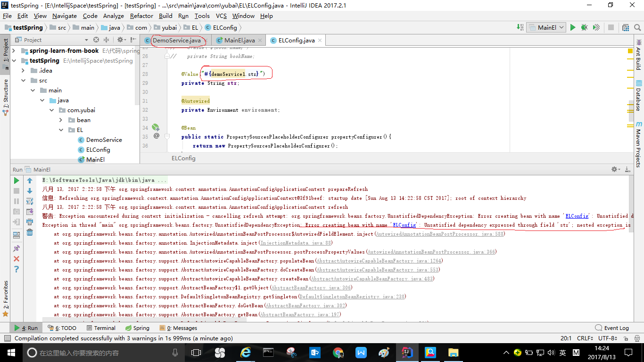Click DefaultSingletonBeanRegistry.java:230 link
The width and height of the screenshot is (644, 362).
pos(352,296)
